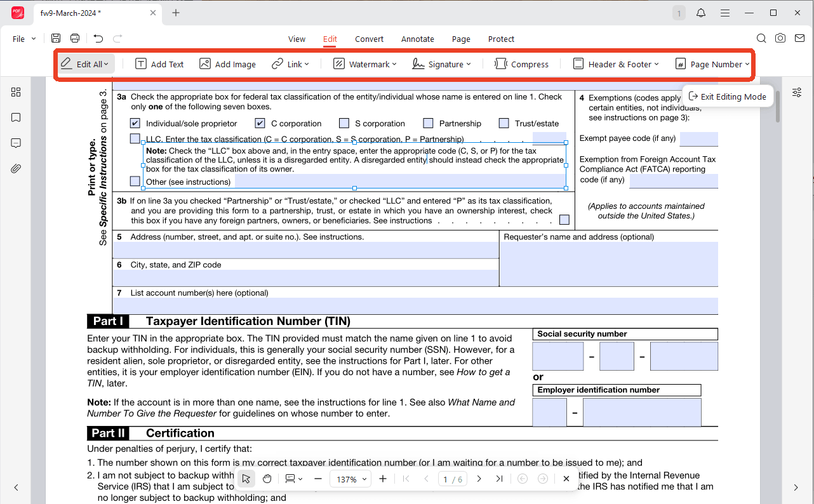The width and height of the screenshot is (814, 504).
Task: Check the Trust/estate checkbox
Action: (504, 123)
